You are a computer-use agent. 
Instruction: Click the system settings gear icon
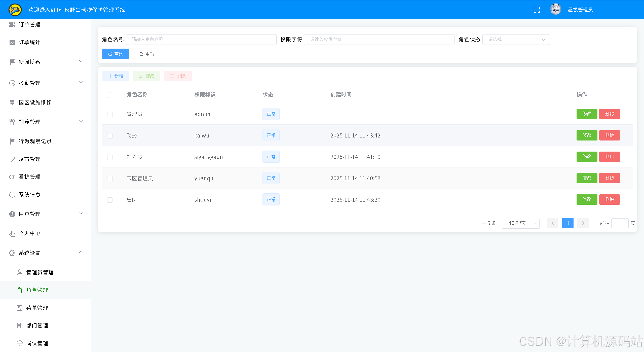[x=12, y=253]
